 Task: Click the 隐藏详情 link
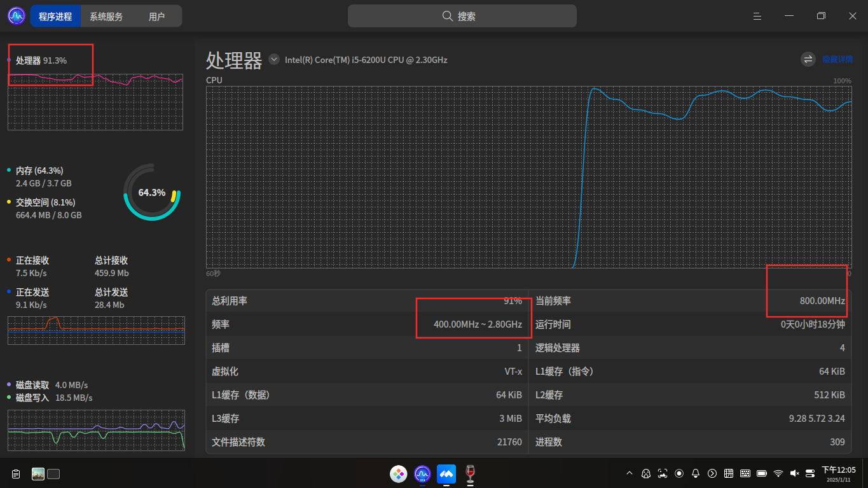tap(837, 59)
